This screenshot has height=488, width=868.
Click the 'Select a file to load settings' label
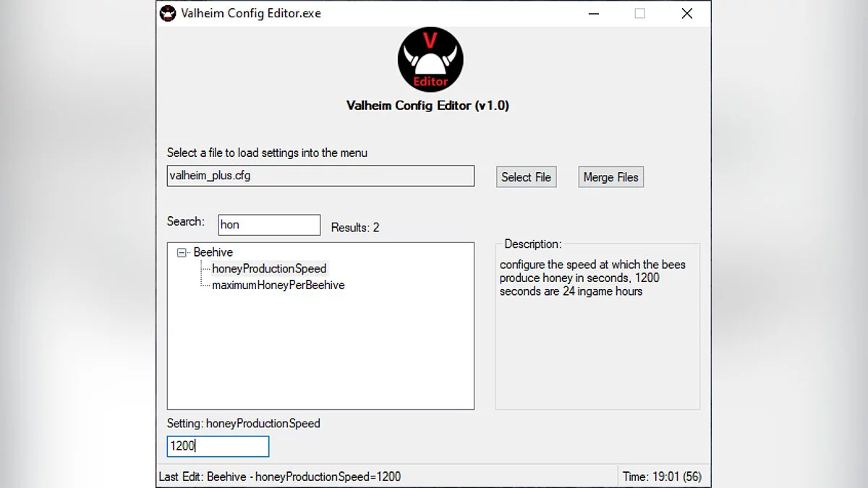pyautogui.click(x=267, y=153)
